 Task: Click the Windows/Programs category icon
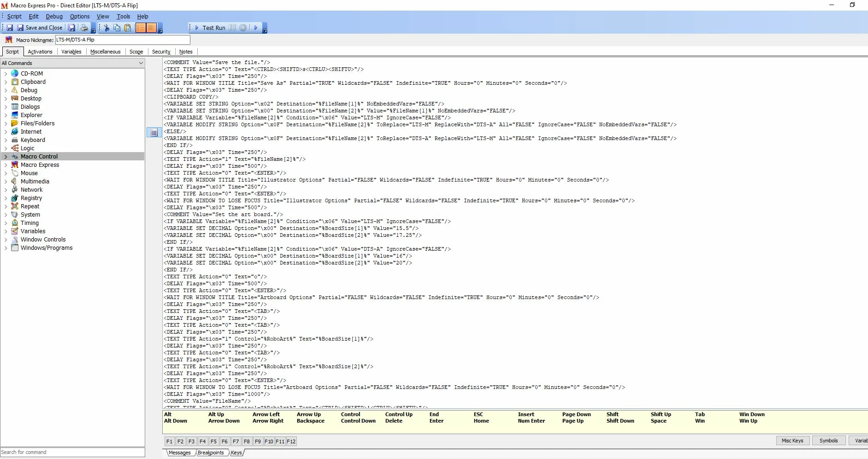tap(15, 247)
